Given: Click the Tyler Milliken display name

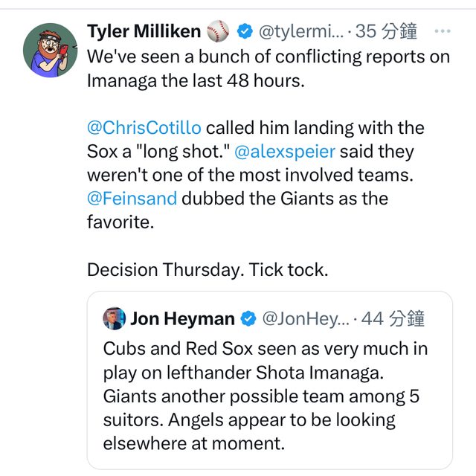Looking at the screenshot, I should point(144,31).
